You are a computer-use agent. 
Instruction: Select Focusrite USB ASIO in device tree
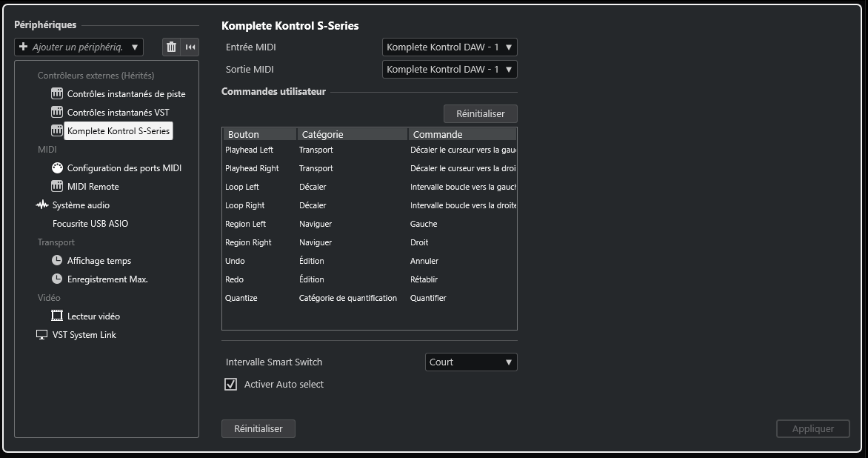[90, 224]
